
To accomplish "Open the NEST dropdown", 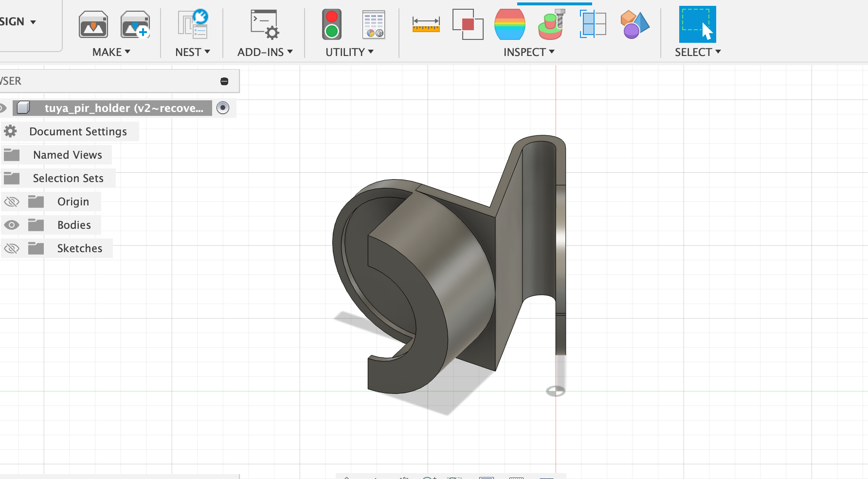I will pyautogui.click(x=192, y=52).
